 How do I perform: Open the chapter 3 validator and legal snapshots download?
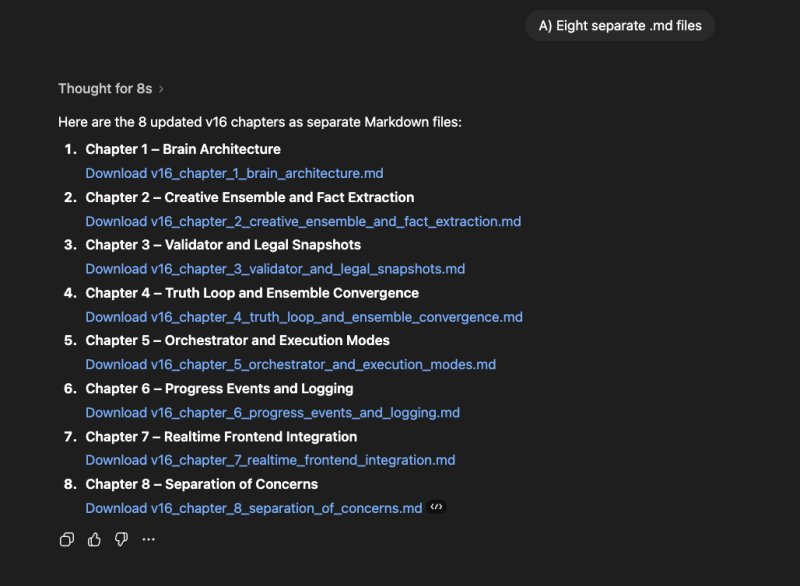point(275,269)
